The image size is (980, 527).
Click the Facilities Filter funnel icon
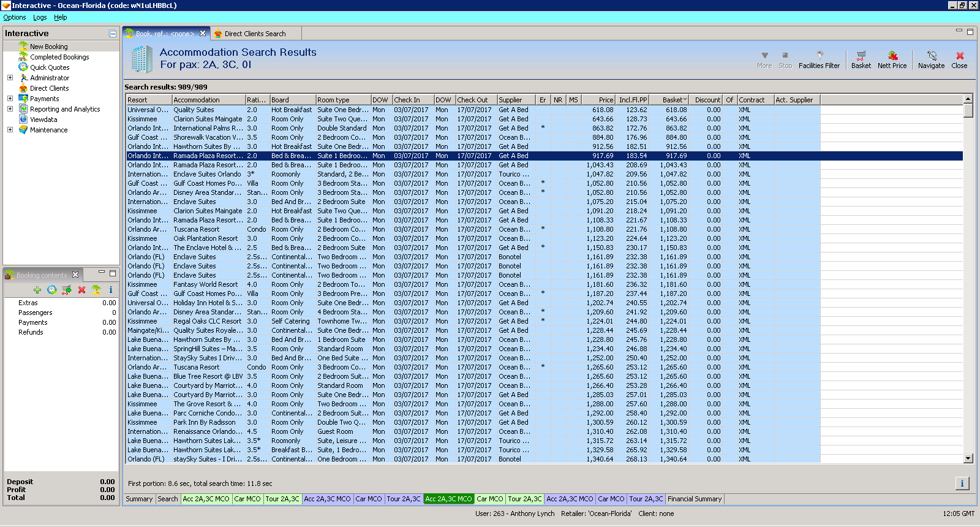tap(820, 56)
